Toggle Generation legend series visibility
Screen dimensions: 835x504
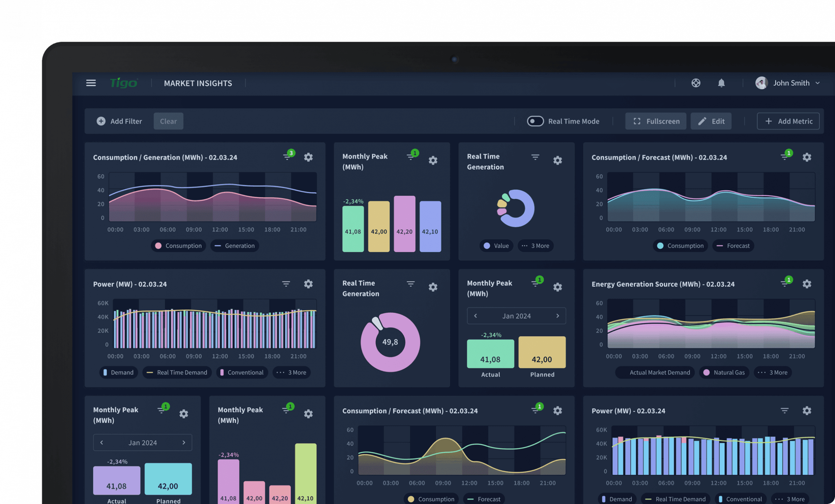pos(235,246)
